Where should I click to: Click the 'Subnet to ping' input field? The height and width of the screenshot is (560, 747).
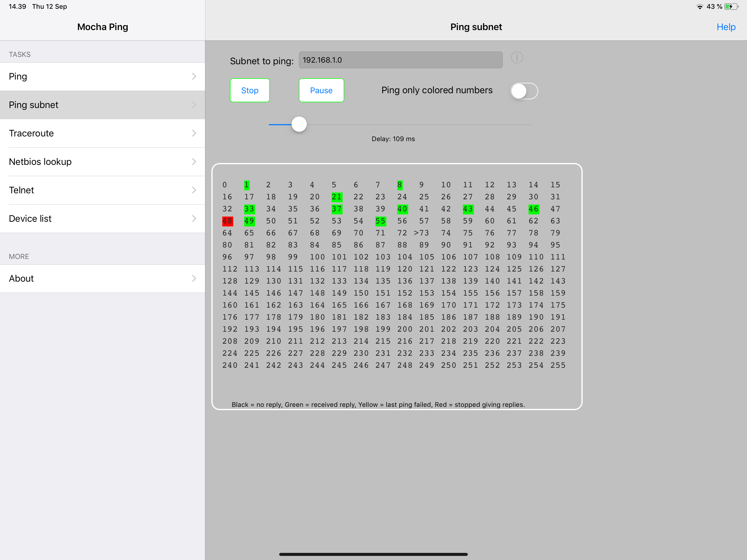click(400, 60)
